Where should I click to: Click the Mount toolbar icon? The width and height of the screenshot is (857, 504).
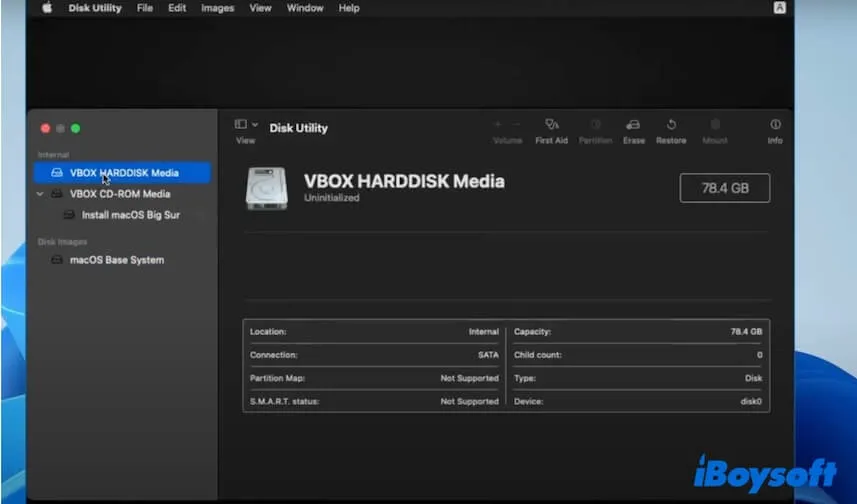point(715,125)
